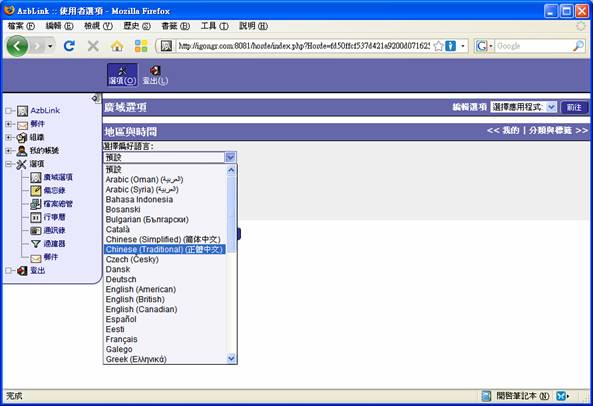
Task: Expand the 我的帳號 tree node
Action: coord(8,150)
